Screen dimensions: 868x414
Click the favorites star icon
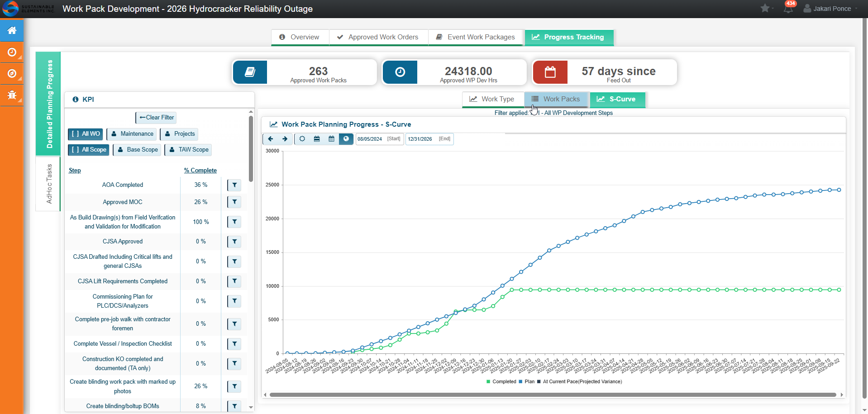click(765, 8)
